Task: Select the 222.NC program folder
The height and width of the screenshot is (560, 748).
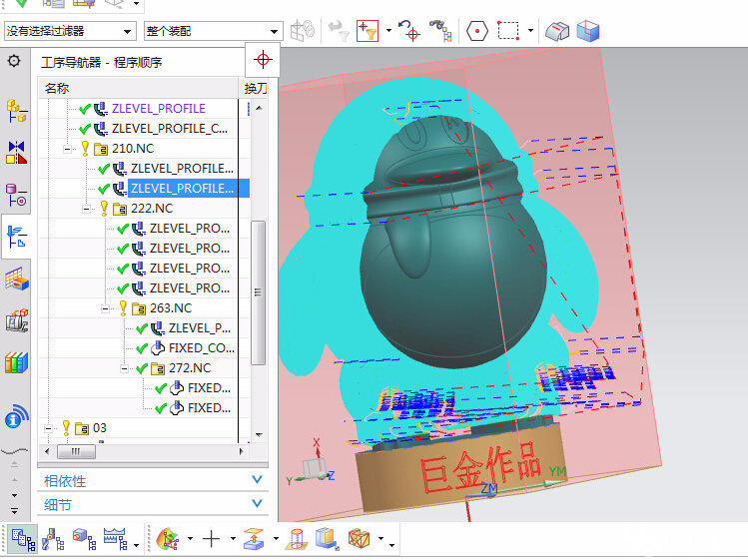Action: pyautogui.click(x=152, y=209)
